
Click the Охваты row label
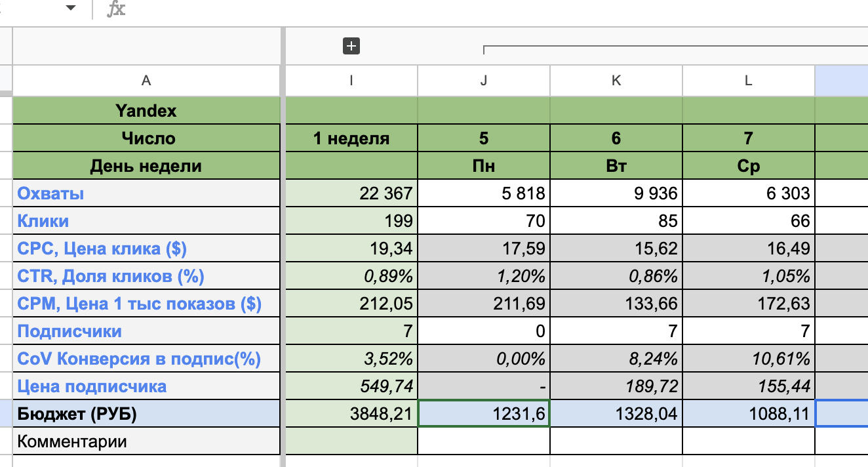click(146, 193)
